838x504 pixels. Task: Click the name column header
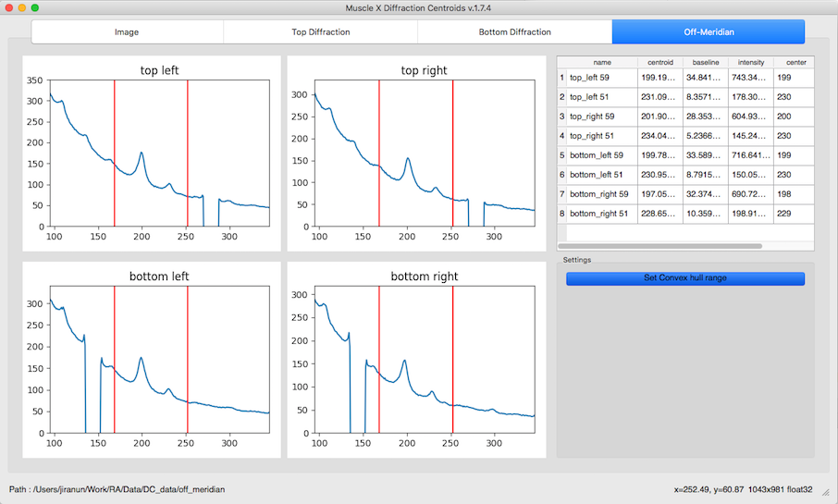[602, 63]
